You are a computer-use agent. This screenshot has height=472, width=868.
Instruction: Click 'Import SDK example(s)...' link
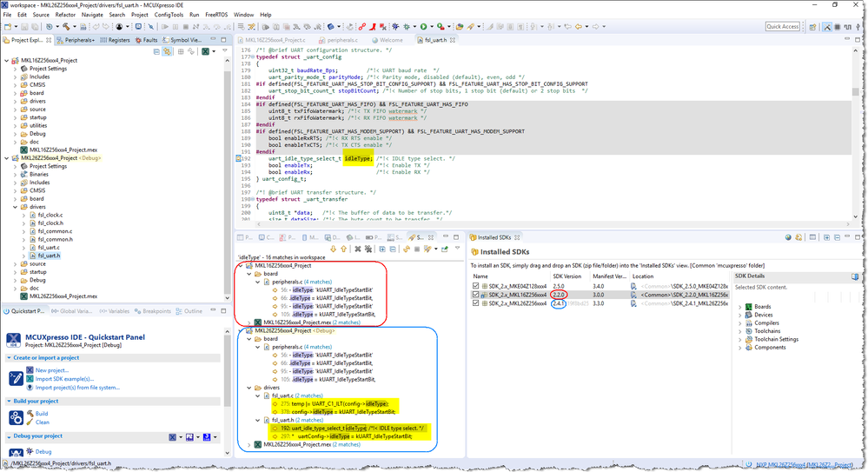tap(66, 379)
